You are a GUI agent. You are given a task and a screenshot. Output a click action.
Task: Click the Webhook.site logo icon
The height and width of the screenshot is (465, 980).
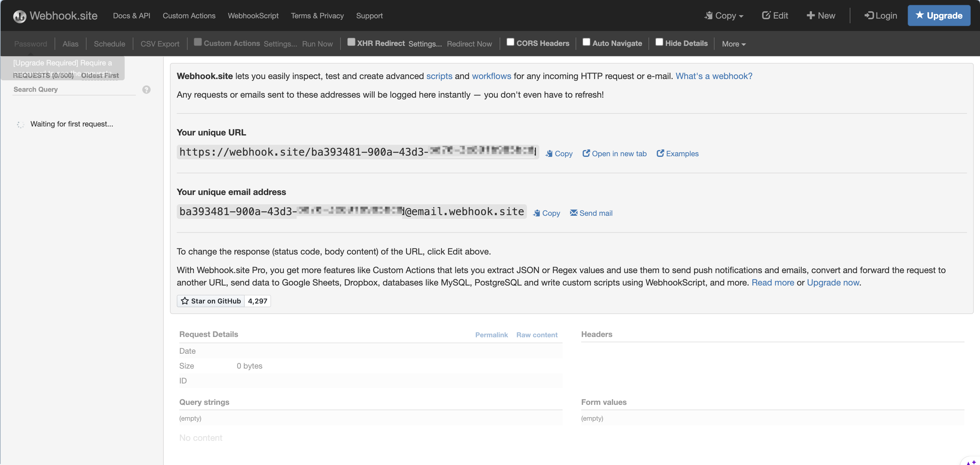coord(20,16)
